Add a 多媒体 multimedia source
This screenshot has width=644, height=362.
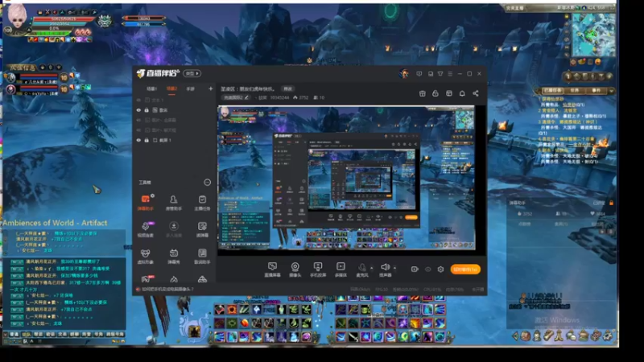pos(341,269)
